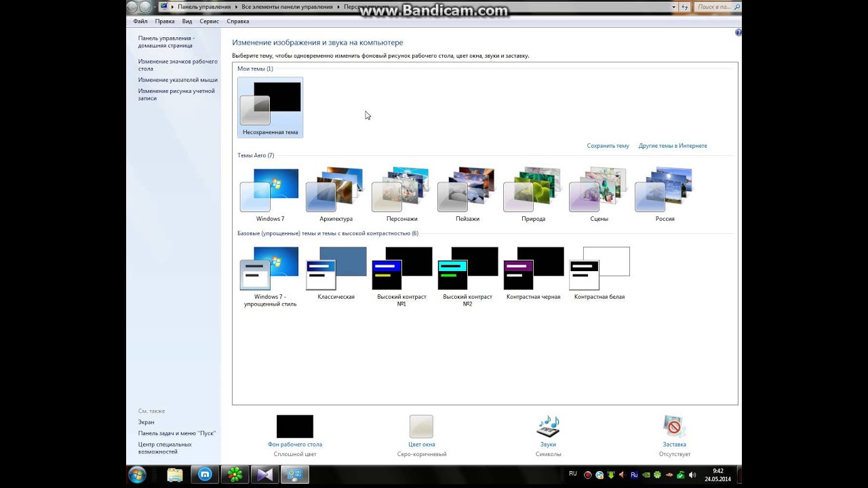
Task: Open the Файл menu
Action: tap(140, 22)
